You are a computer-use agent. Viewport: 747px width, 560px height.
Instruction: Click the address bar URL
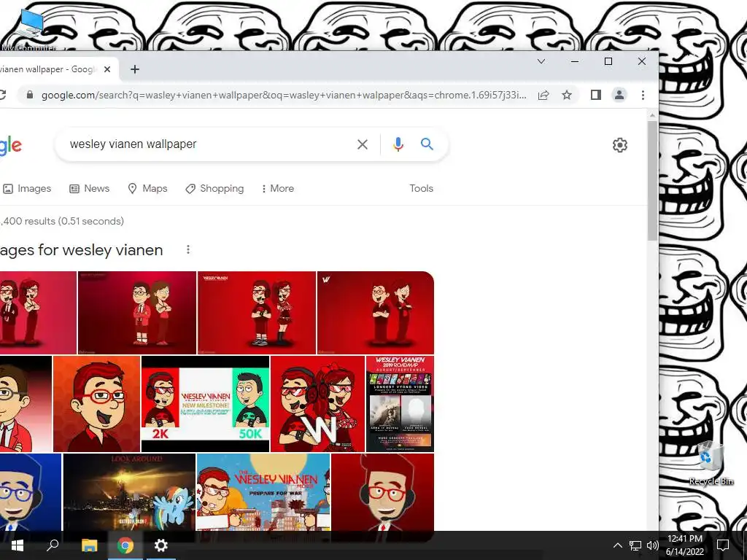tap(284, 95)
